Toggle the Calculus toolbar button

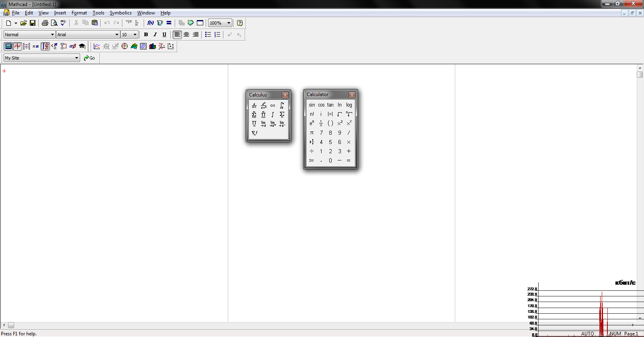coord(45,46)
